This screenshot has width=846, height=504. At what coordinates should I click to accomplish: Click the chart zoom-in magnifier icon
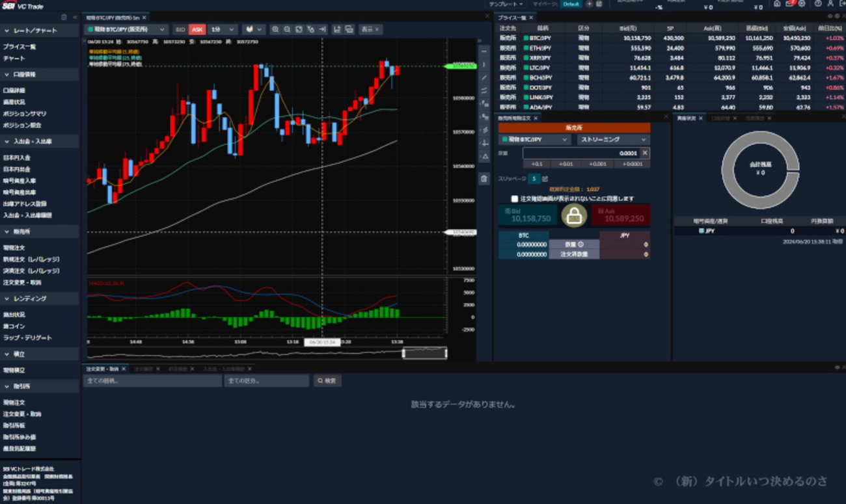(x=275, y=29)
